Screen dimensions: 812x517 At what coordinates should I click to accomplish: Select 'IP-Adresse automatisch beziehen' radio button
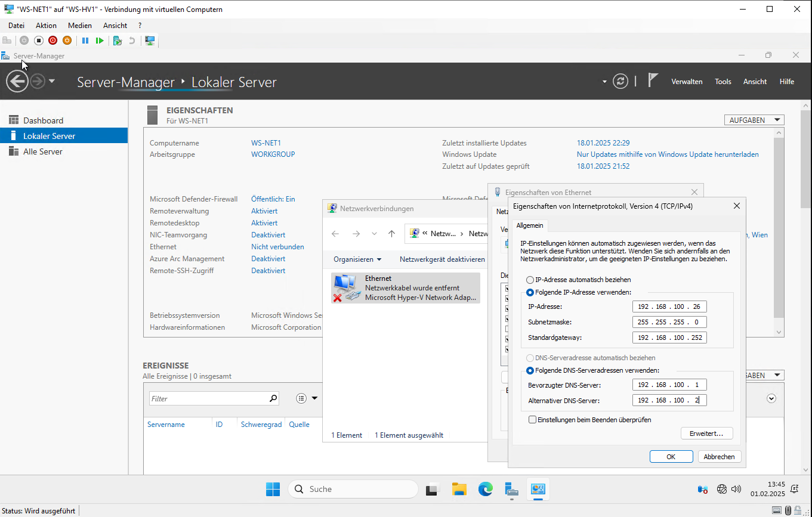[x=530, y=280]
